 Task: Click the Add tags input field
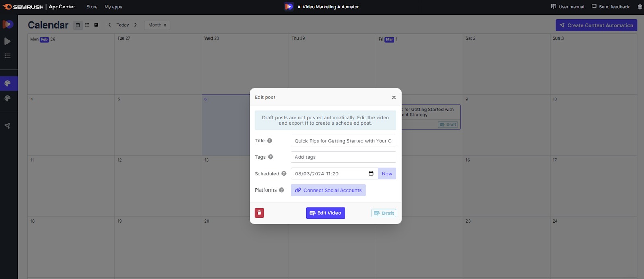click(x=343, y=157)
